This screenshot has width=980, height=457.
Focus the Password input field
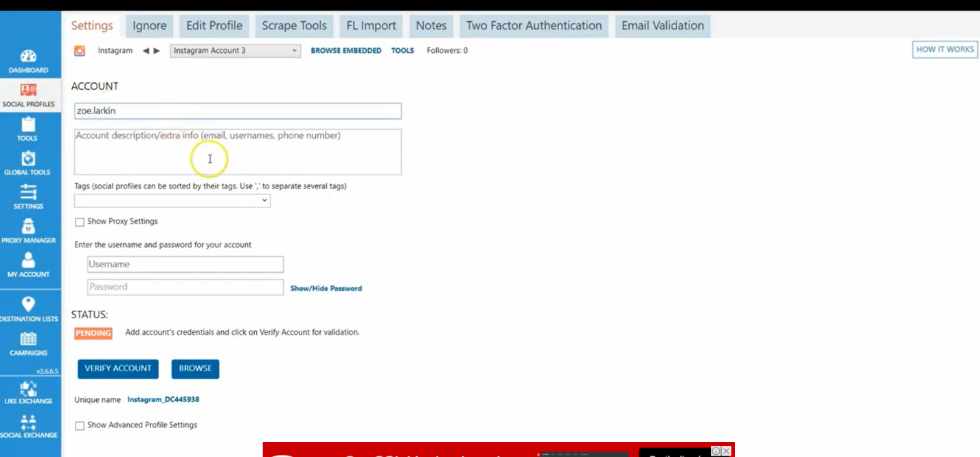point(185,287)
